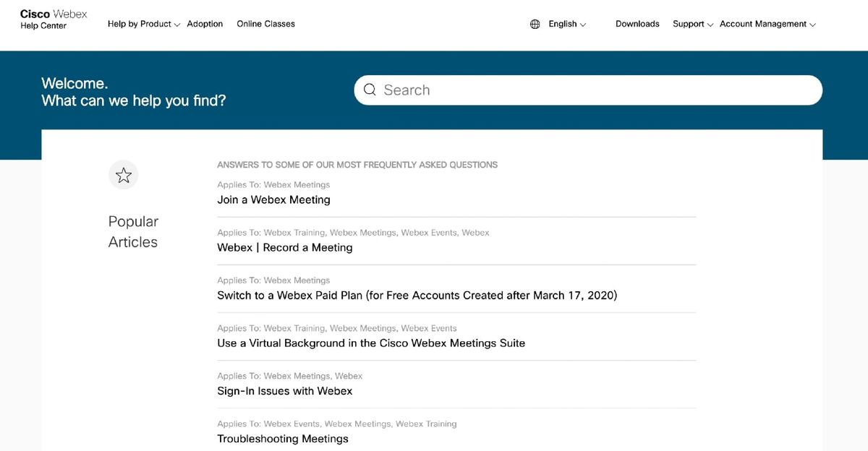Open the Join a Webex Meeting article

click(273, 199)
